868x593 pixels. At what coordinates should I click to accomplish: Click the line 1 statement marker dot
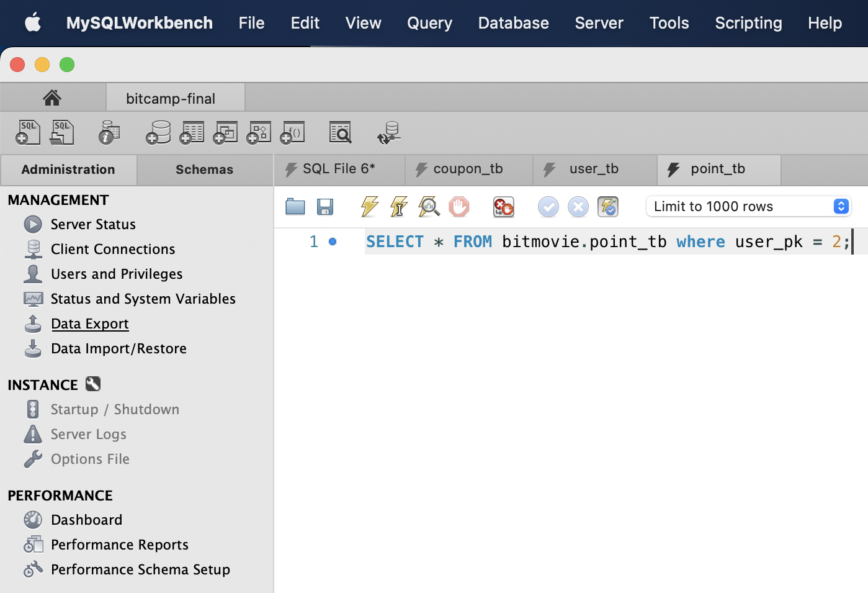[x=333, y=242]
